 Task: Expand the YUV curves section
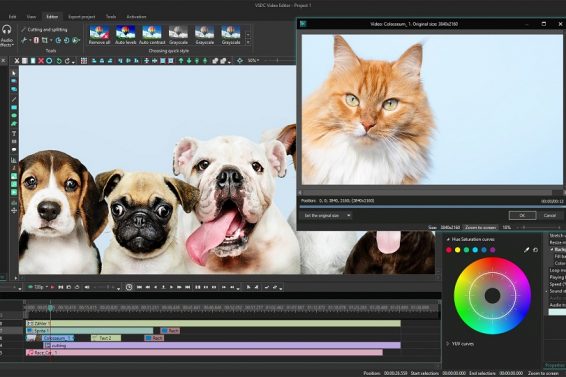pyautogui.click(x=448, y=344)
